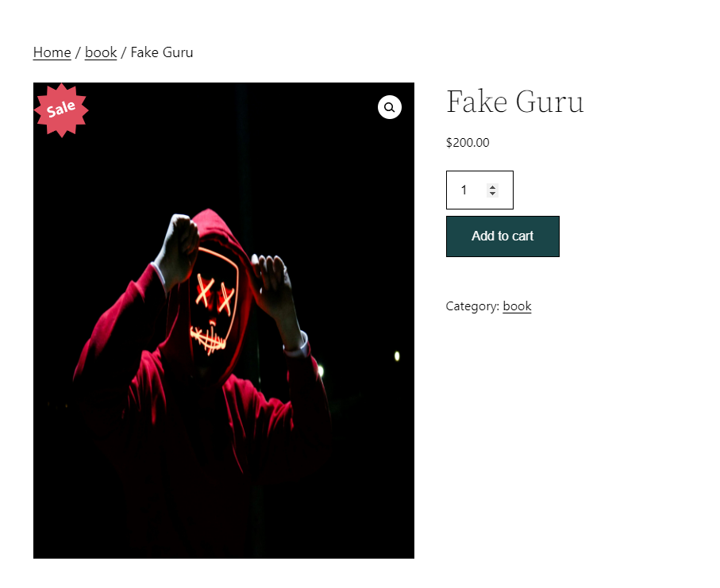Click the number 1 in quantity box
720x588 pixels.
pyautogui.click(x=464, y=190)
